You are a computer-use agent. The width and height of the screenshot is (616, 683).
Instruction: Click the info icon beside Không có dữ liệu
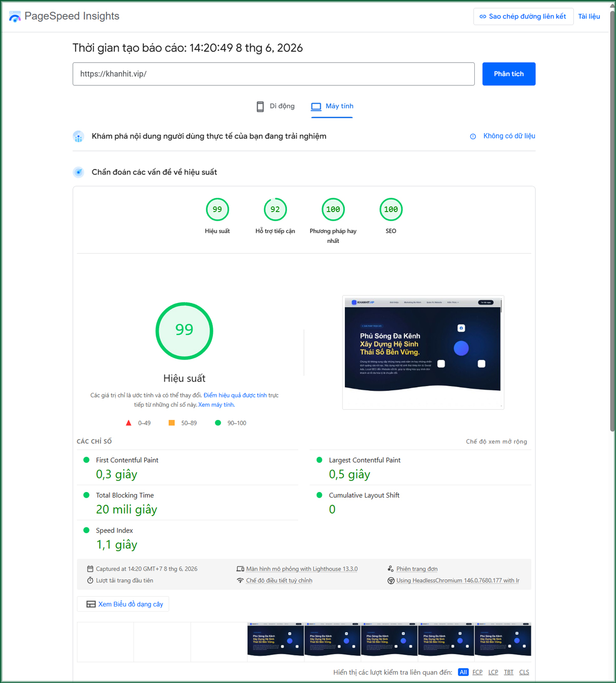coord(473,136)
